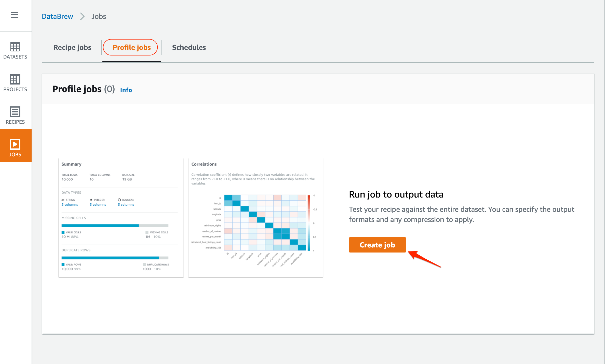Click the Create job button

(x=377, y=245)
